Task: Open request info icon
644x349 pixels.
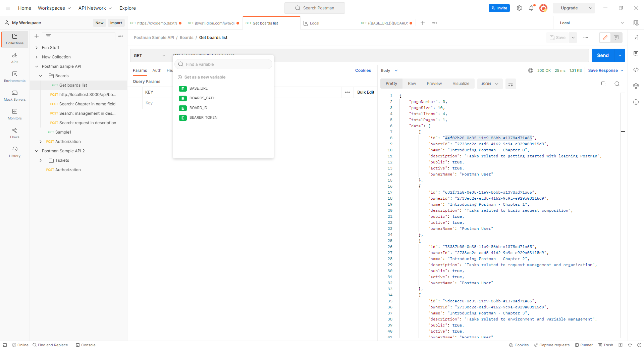Action: click(636, 102)
